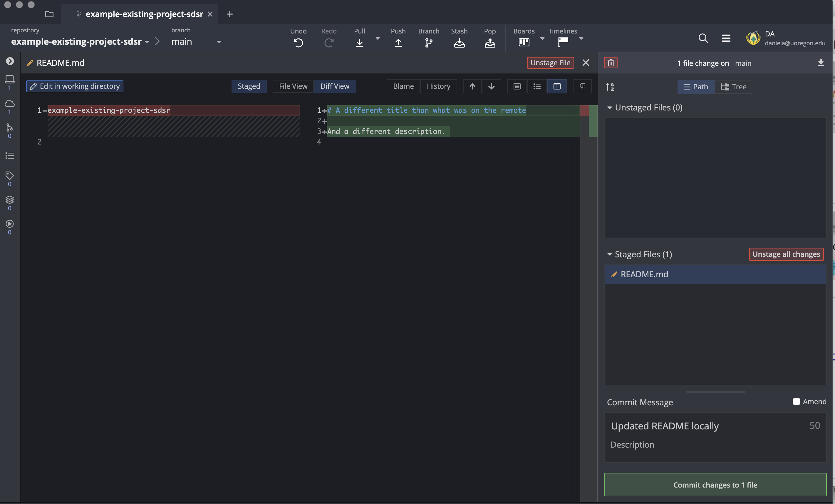Create a branch with the Branch icon
This screenshot has height=504, width=835.
click(x=429, y=43)
